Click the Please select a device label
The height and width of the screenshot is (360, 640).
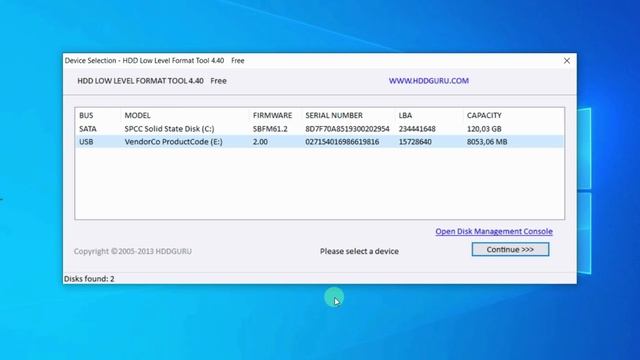tap(359, 251)
